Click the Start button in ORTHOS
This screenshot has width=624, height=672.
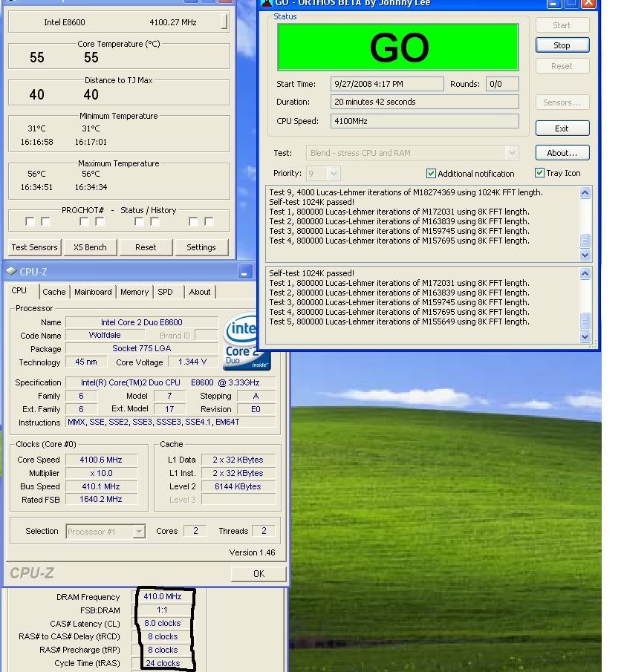pyautogui.click(x=562, y=25)
